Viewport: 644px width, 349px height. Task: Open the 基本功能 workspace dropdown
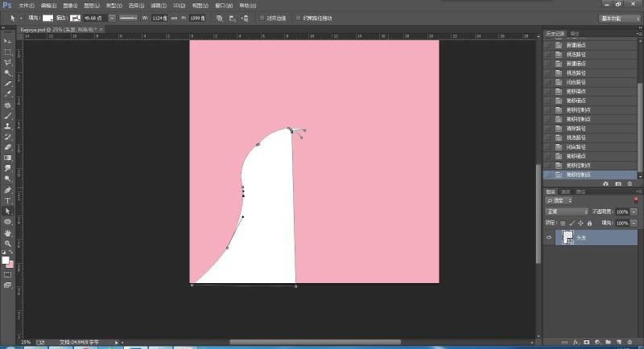(619, 18)
